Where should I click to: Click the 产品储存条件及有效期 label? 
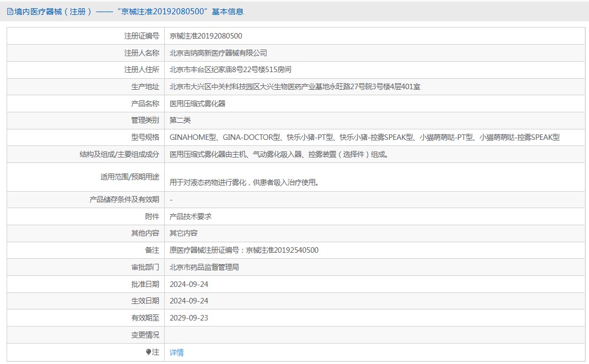point(125,200)
